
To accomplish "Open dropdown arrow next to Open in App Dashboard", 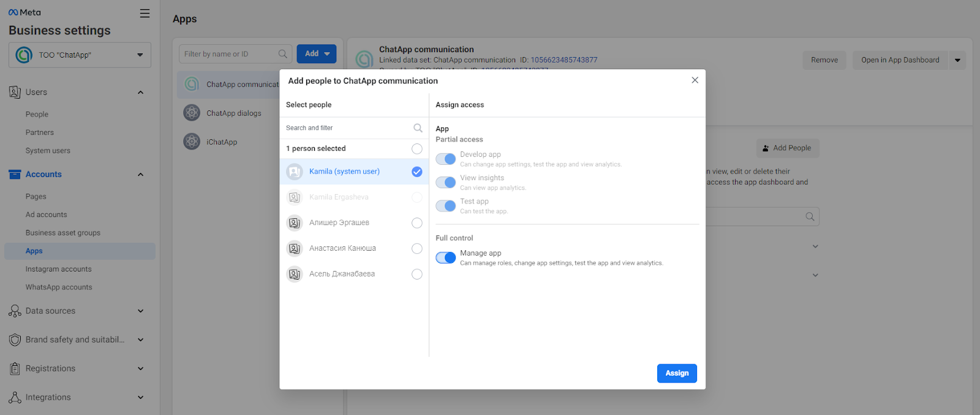I will point(957,60).
